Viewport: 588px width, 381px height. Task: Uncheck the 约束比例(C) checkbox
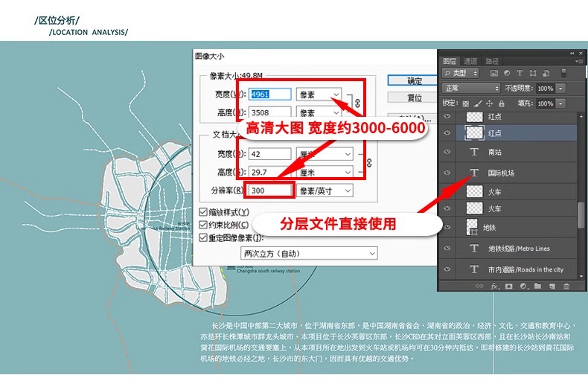(x=203, y=225)
